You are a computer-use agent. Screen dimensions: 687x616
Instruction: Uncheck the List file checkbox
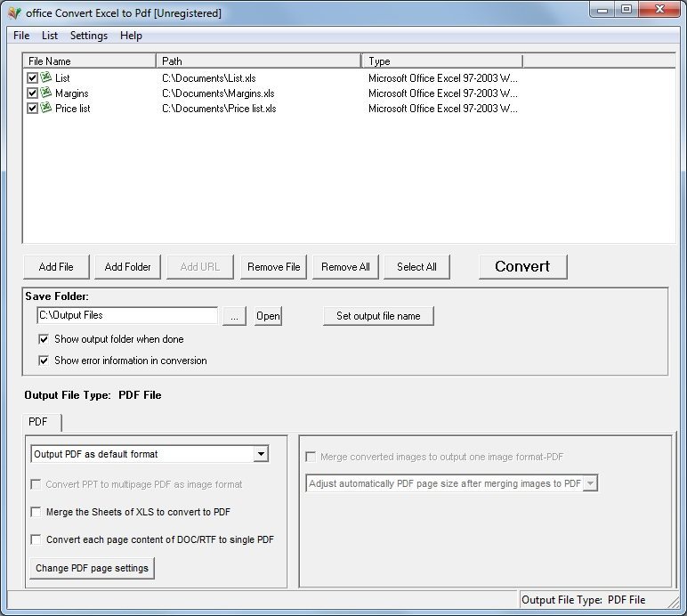(x=32, y=78)
